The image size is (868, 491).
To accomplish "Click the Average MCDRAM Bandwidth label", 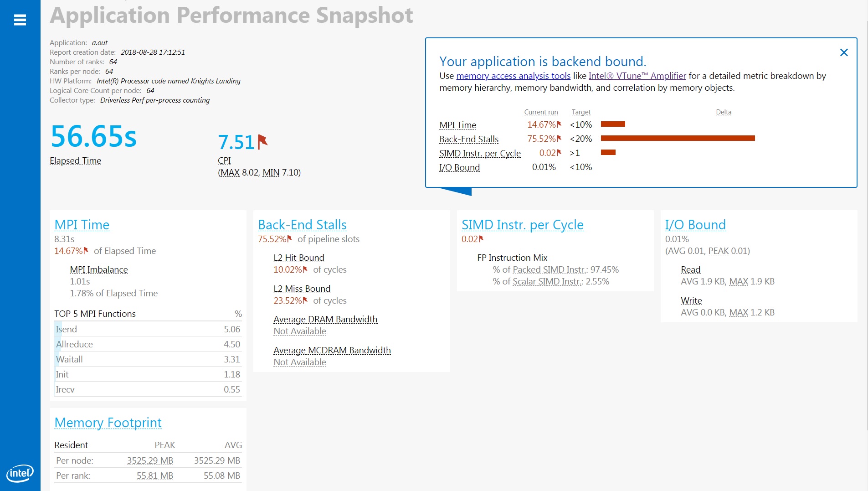I will click(x=332, y=350).
